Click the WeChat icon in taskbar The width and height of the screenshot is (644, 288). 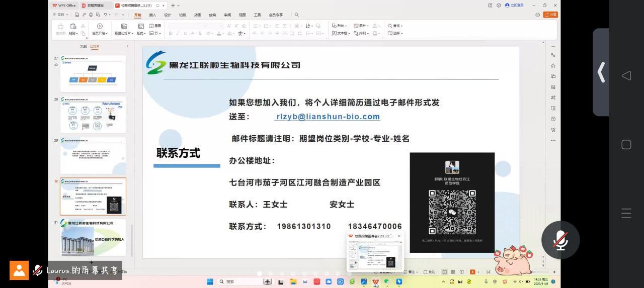coord(387,281)
